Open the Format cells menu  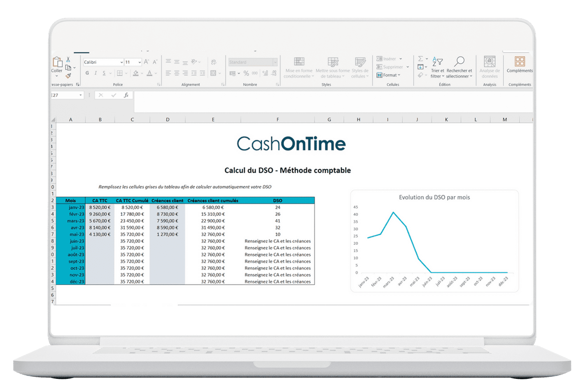click(x=388, y=75)
